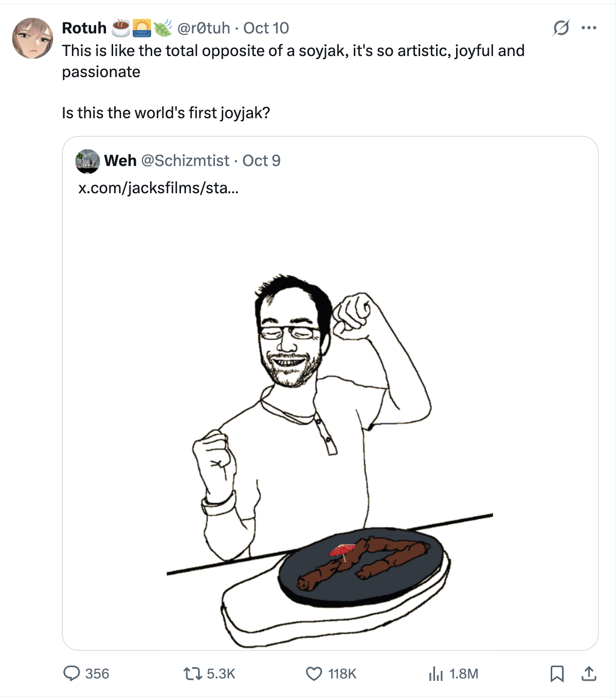
Task: Open the share post menu
Action: [589, 673]
